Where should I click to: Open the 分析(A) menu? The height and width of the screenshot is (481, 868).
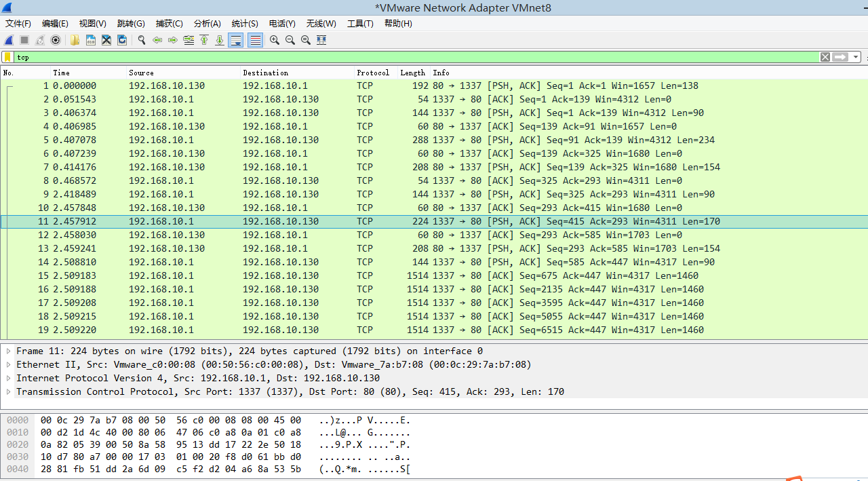tap(207, 23)
